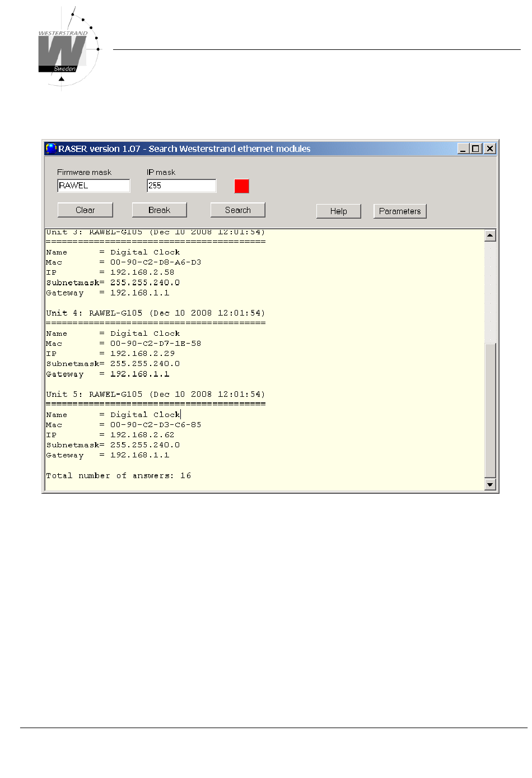Click the RASER globe icon in title bar
The height and width of the screenshot is (778, 532).
pyautogui.click(x=51, y=149)
